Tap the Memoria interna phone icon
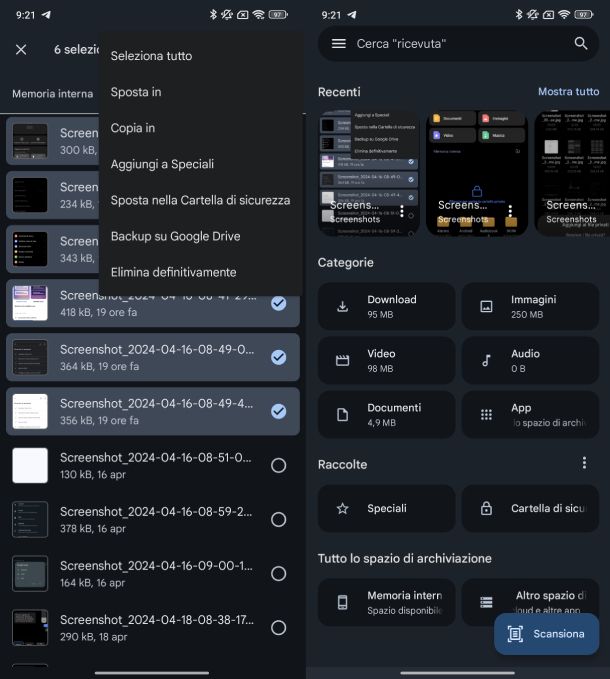Viewport: 610px width, 679px height. (342, 602)
